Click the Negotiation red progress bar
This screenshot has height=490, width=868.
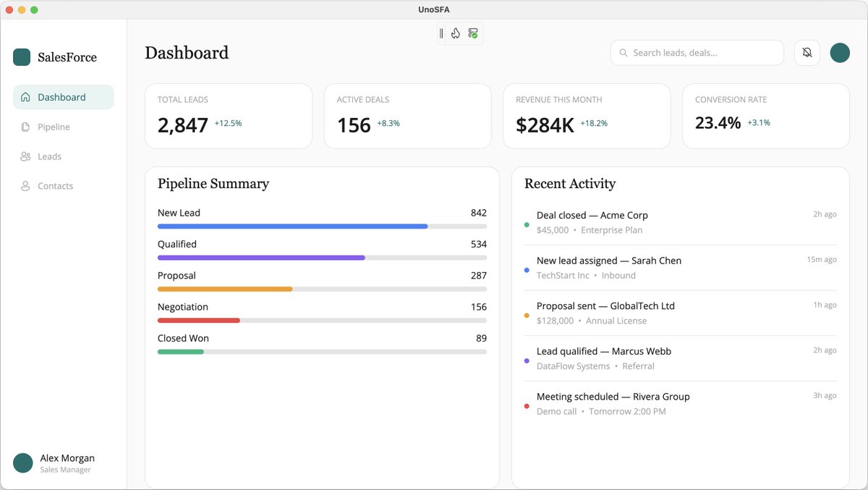(322, 320)
